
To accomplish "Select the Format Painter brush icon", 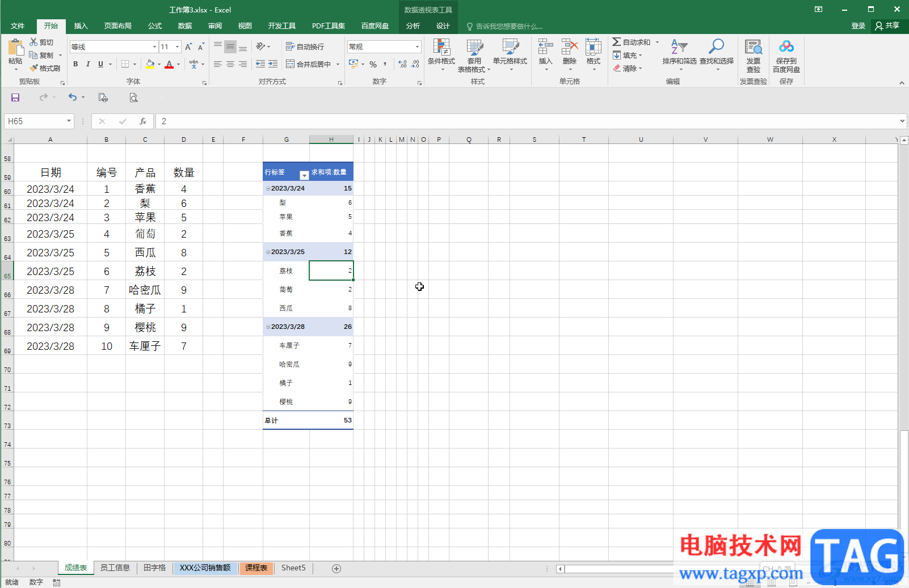I will (x=34, y=68).
